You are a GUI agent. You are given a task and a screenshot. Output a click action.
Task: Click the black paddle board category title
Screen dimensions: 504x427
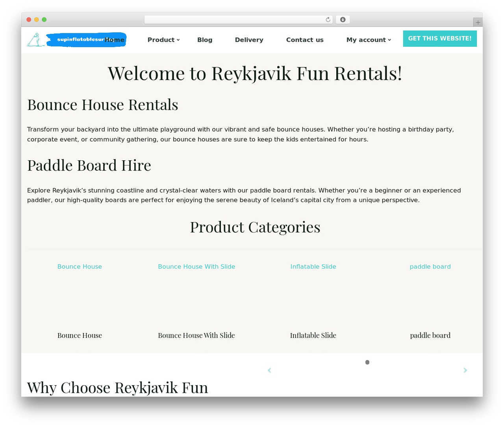click(x=430, y=336)
